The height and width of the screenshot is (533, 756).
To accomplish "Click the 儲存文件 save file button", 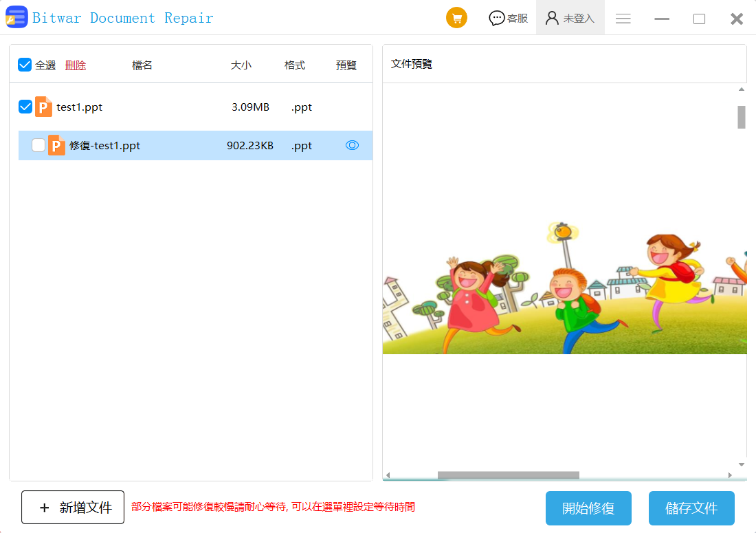I will (x=692, y=508).
